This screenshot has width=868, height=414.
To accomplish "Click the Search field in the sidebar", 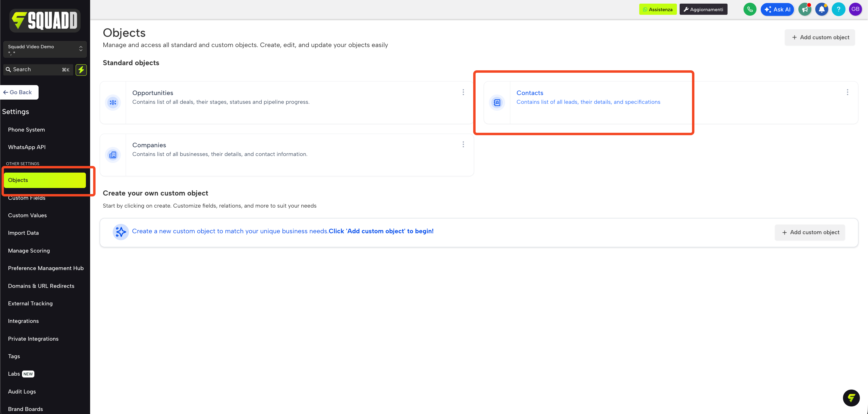I will point(38,69).
